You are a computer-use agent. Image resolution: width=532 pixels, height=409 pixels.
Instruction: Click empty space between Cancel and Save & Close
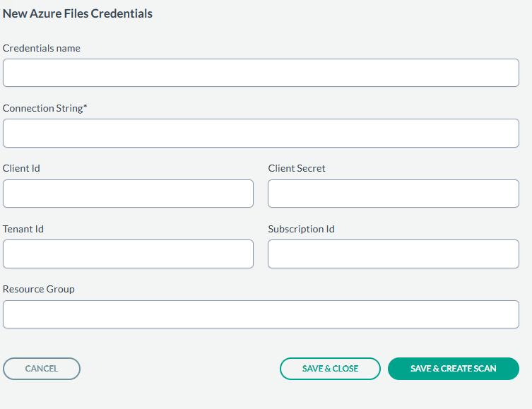point(180,369)
